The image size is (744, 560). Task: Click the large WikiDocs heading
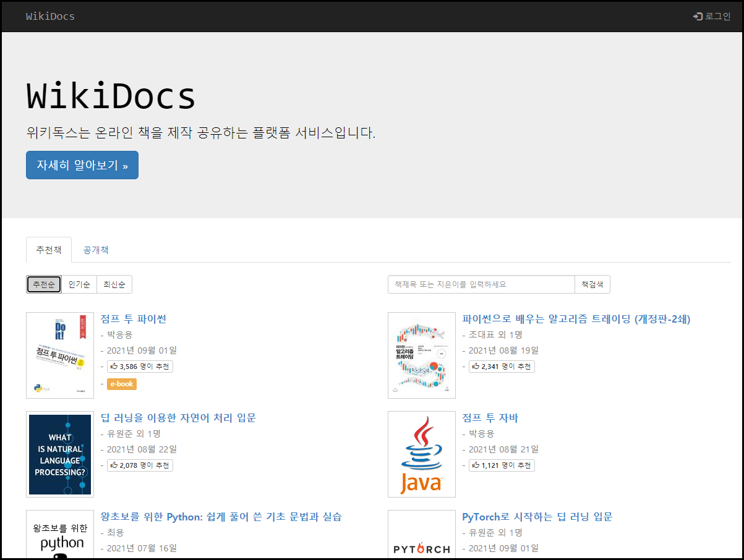[111, 96]
